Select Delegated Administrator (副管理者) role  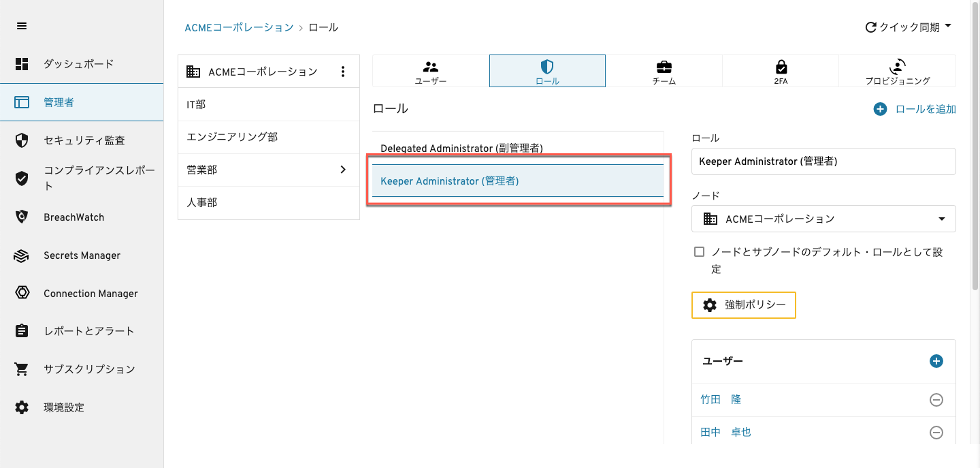coord(461,148)
